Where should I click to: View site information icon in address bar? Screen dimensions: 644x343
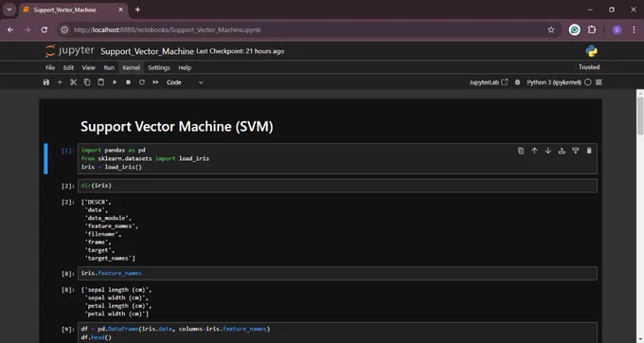click(64, 29)
